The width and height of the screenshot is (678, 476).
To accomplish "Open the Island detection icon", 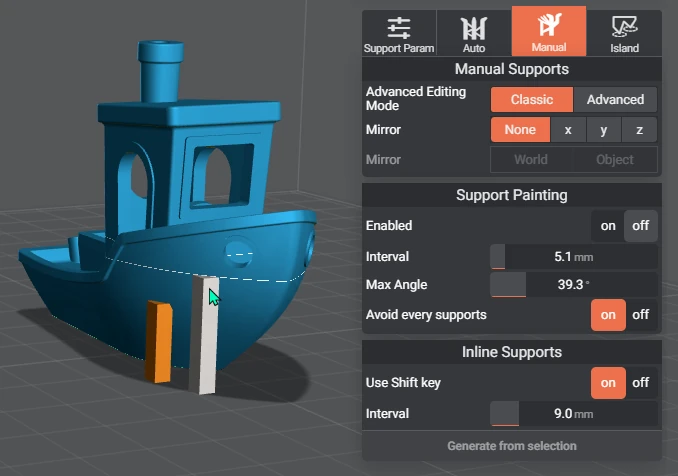I will coord(624,27).
